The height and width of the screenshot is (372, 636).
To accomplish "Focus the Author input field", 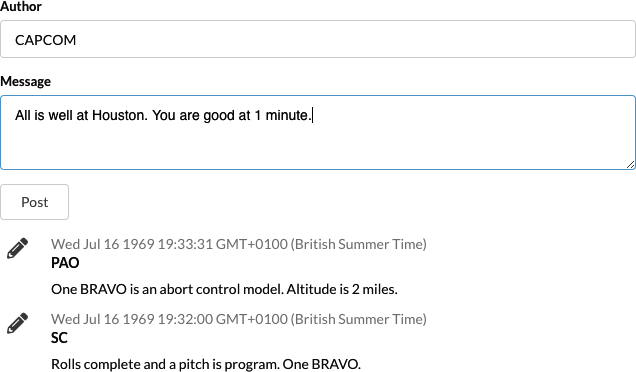I will coord(318,39).
